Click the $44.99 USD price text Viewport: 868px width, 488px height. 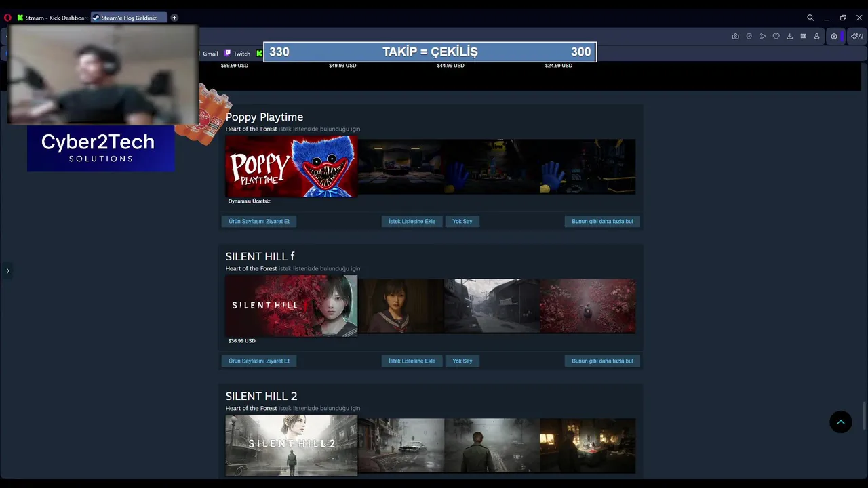pos(450,66)
